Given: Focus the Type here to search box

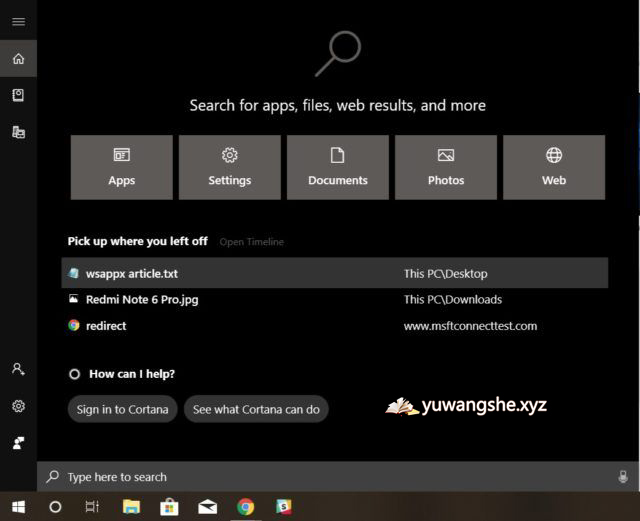Looking at the screenshot, I should pyautogui.click(x=338, y=476).
